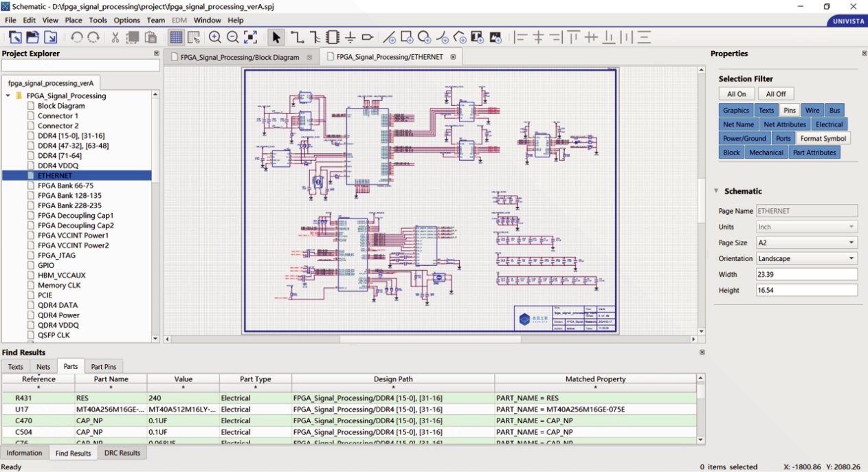Click the Zoom In magnifier icon
The height and width of the screenshot is (472, 868).
pos(215,37)
